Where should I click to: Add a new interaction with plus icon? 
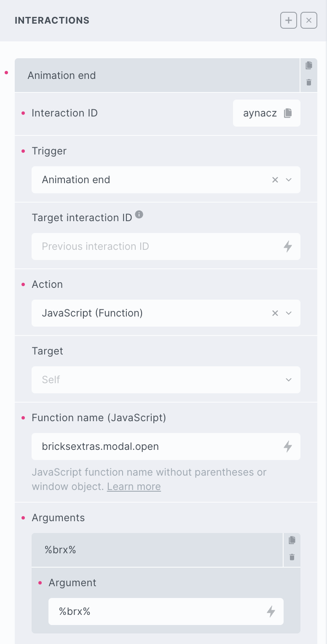click(x=289, y=20)
